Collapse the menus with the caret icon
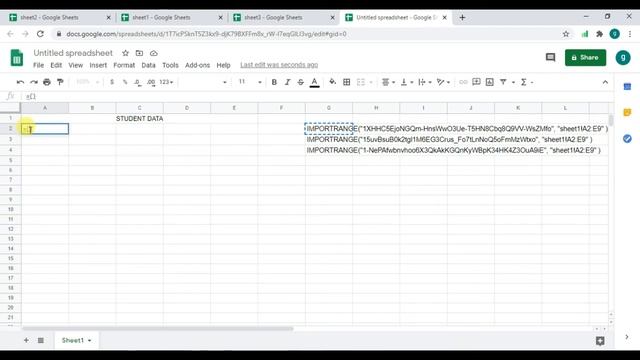 [605, 82]
